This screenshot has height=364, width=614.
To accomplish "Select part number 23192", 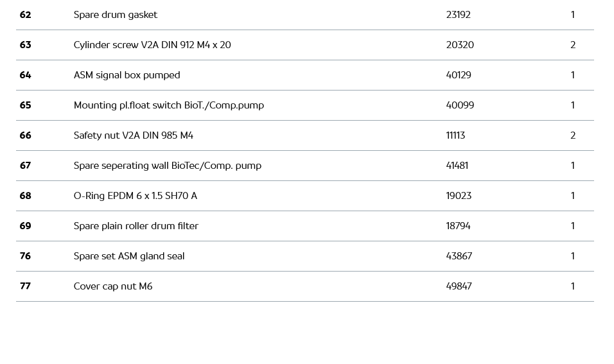I will [x=458, y=15].
